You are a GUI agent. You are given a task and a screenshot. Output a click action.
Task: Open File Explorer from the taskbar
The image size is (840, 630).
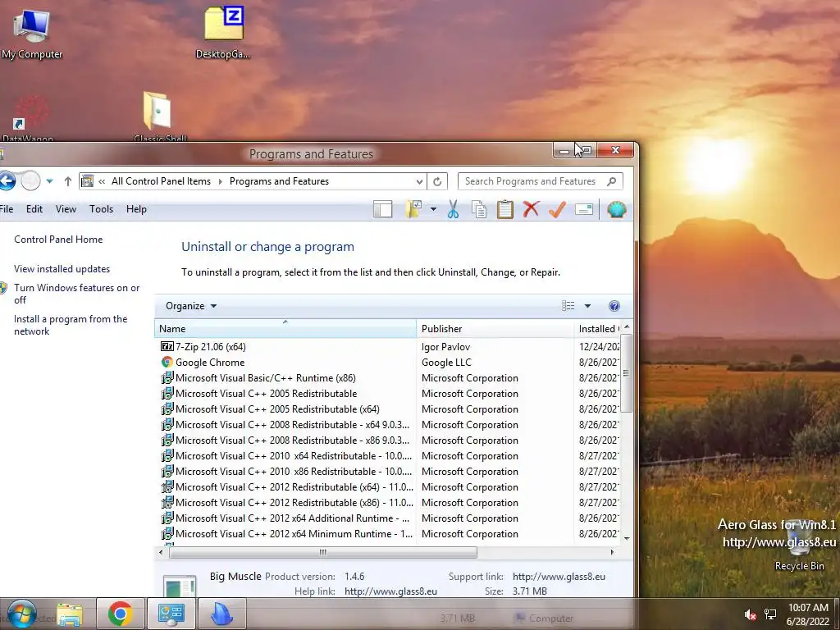[x=71, y=614]
